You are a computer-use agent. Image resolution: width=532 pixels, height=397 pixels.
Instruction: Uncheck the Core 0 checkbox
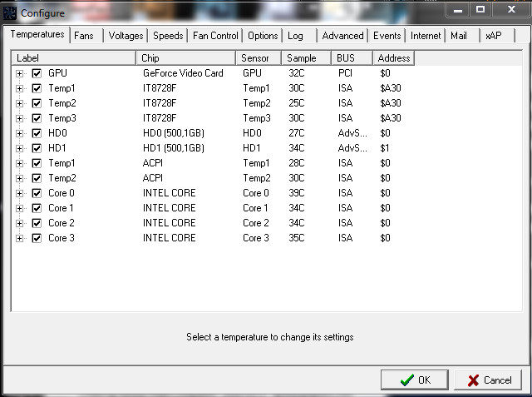pyautogui.click(x=37, y=193)
